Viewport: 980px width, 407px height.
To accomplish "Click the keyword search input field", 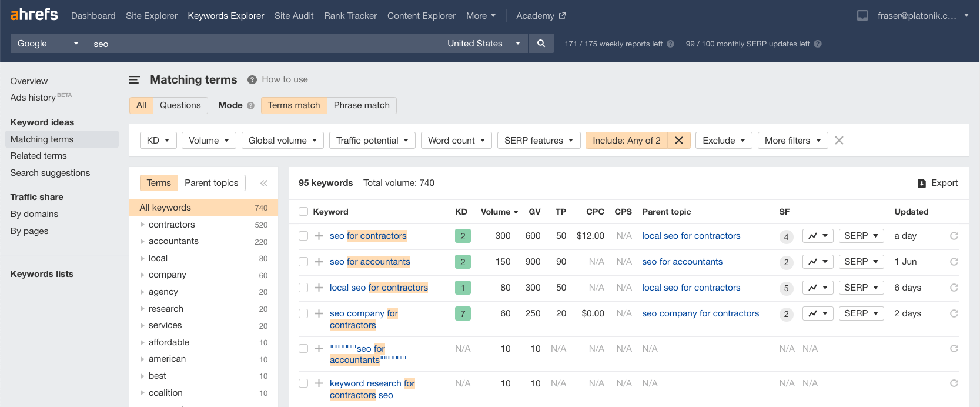I will (263, 44).
